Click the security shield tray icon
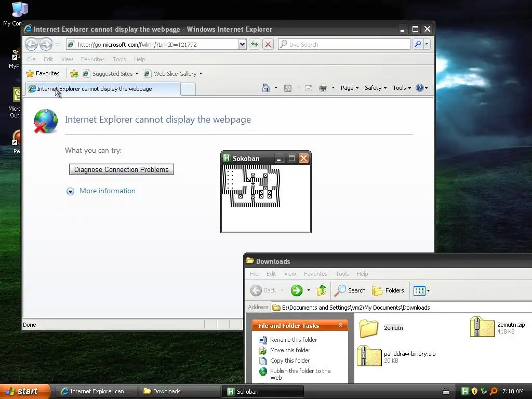 click(x=474, y=392)
